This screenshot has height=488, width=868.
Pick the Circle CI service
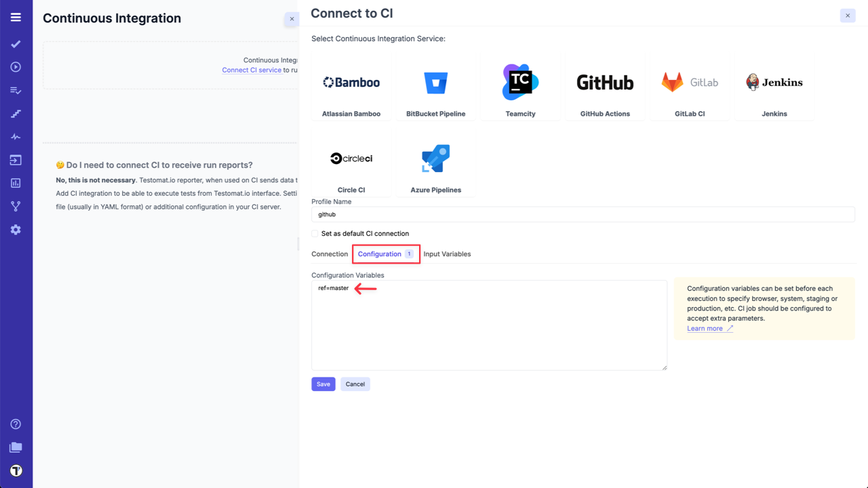pos(351,163)
